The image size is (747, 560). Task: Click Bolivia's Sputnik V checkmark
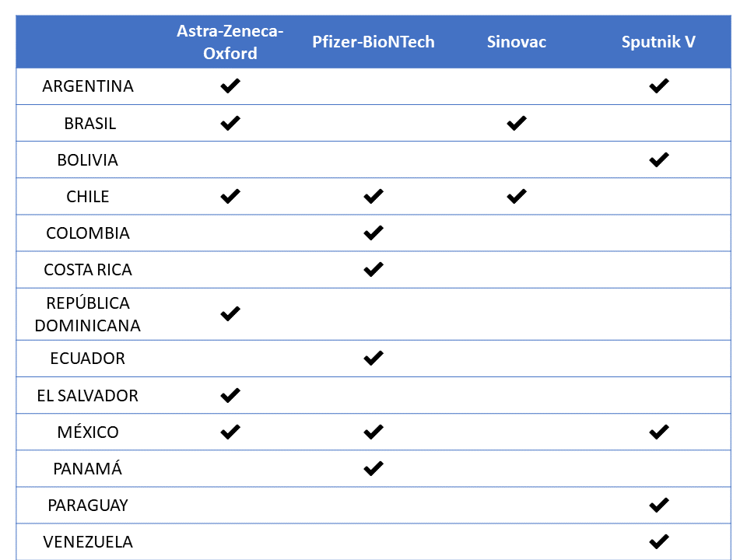pyautogui.click(x=659, y=159)
